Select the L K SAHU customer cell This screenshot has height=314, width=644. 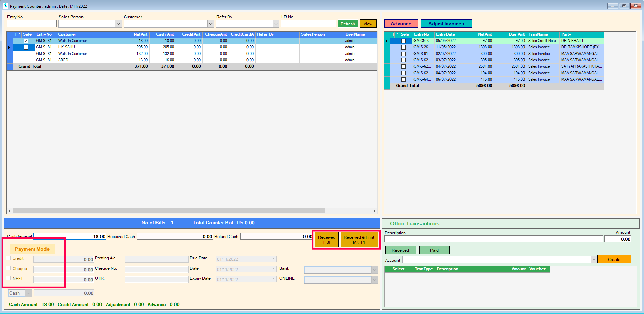pyautogui.click(x=90, y=47)
